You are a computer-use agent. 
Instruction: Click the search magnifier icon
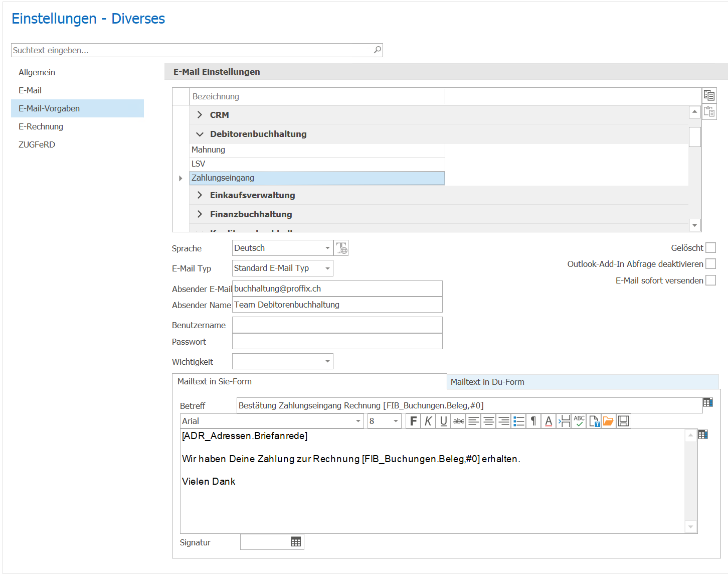coord(378,50)
